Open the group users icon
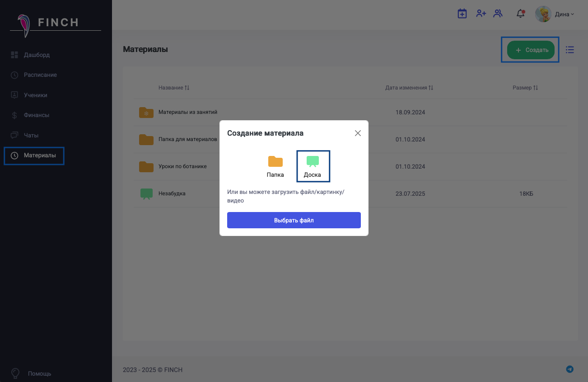 pos(498,14)
